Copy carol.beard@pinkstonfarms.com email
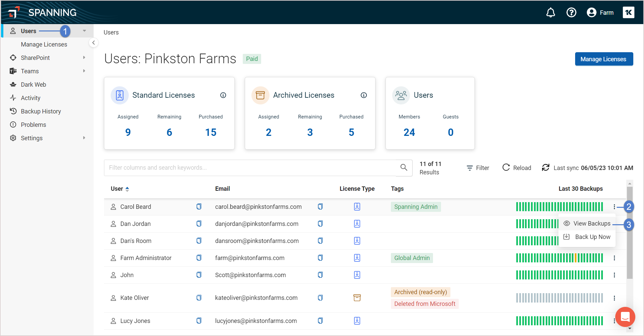Screen dimensions: 644x336 click(x=320, y=206)
